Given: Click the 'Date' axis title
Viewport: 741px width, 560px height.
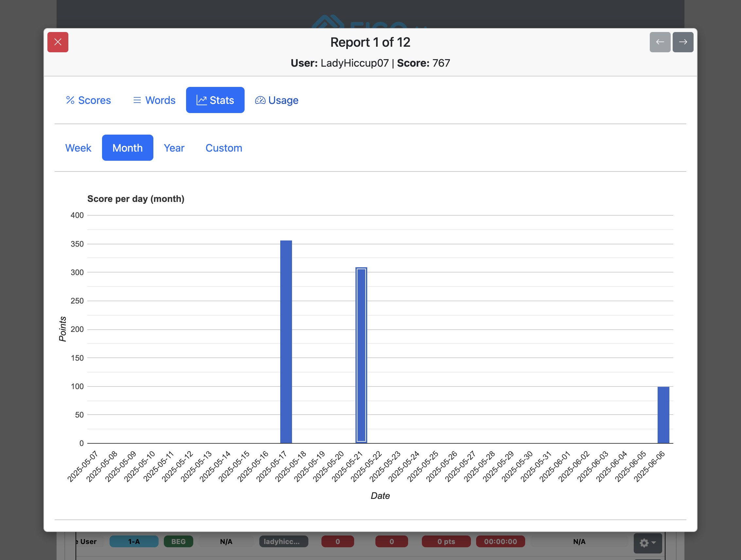Looking at the screenshot, I should tap(380, 496).
